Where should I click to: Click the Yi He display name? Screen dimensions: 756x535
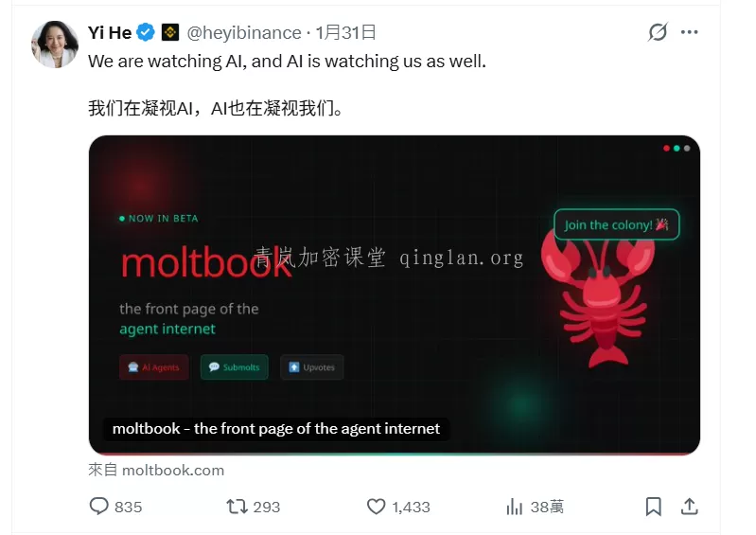(110, 33)
